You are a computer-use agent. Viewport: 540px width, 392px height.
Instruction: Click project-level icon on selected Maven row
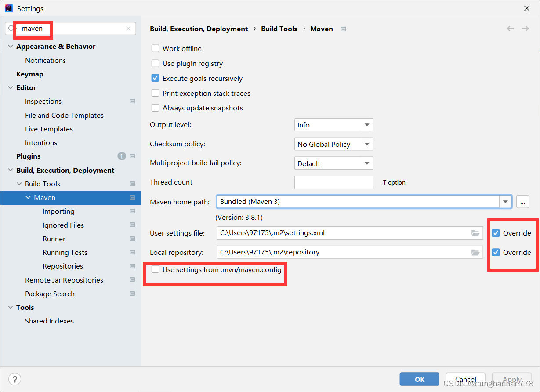click(x=132, y=197)
